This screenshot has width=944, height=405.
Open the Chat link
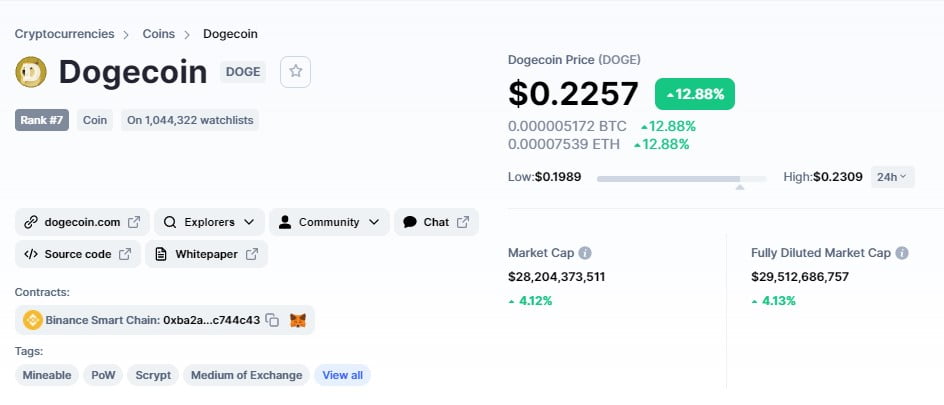(436, 222)
